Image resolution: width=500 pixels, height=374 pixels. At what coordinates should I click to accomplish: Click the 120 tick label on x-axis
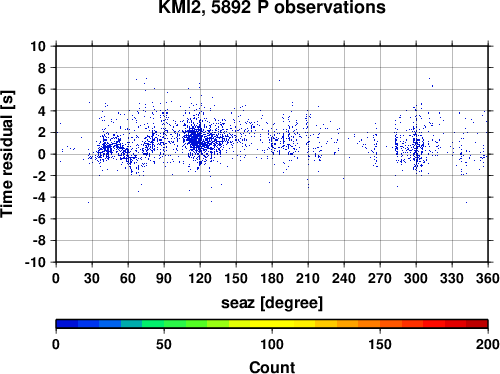point(200,278)
